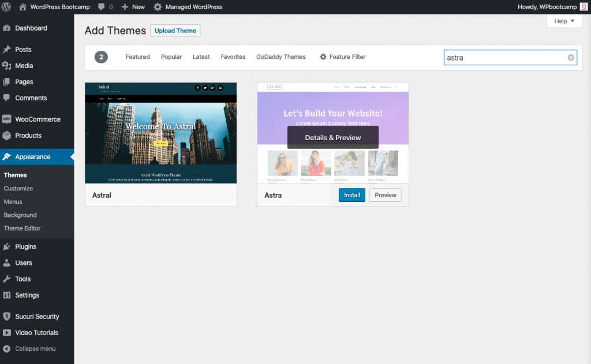
Task: Switch to the Latest themes tab
Action: pyautogui.click(x=201, y=57)
